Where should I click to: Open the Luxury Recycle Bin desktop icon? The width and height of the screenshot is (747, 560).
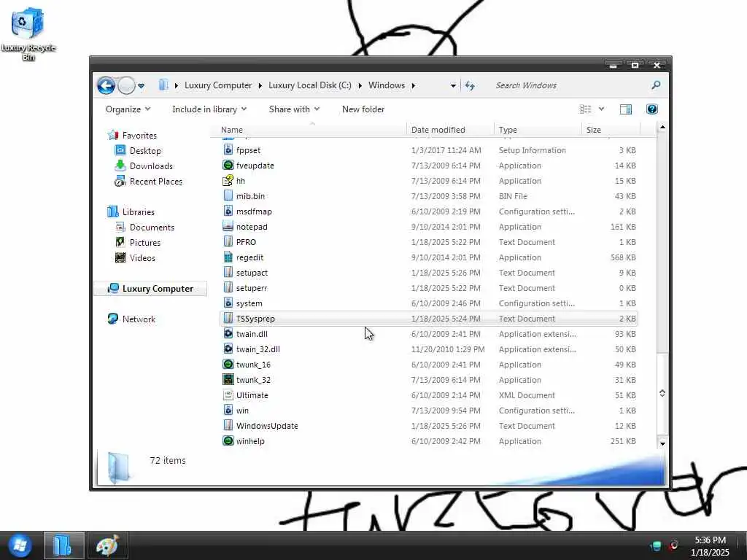pos(28,34)
